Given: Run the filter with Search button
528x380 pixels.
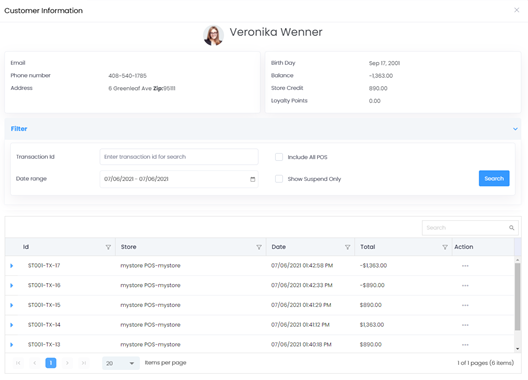Looking at the screenshot, I should click(x=494, y=178).
